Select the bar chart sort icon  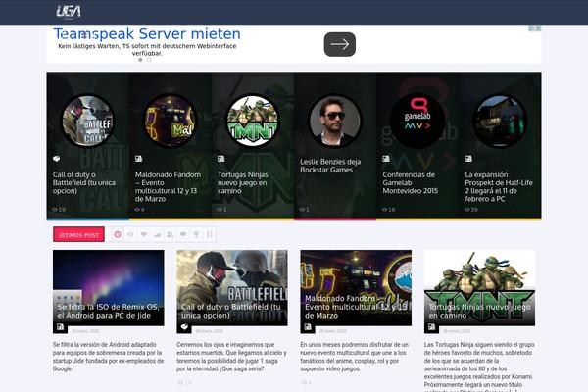(157, 234)
